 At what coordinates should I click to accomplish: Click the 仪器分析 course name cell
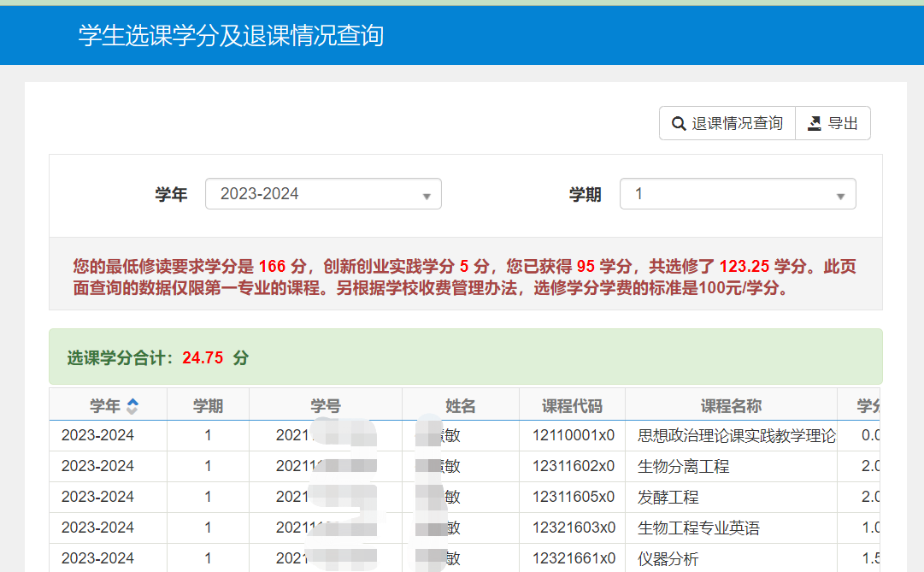coord(668,559)
